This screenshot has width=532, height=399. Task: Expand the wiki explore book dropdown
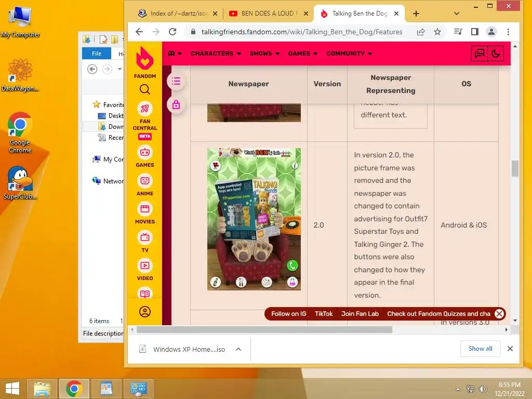175,54
